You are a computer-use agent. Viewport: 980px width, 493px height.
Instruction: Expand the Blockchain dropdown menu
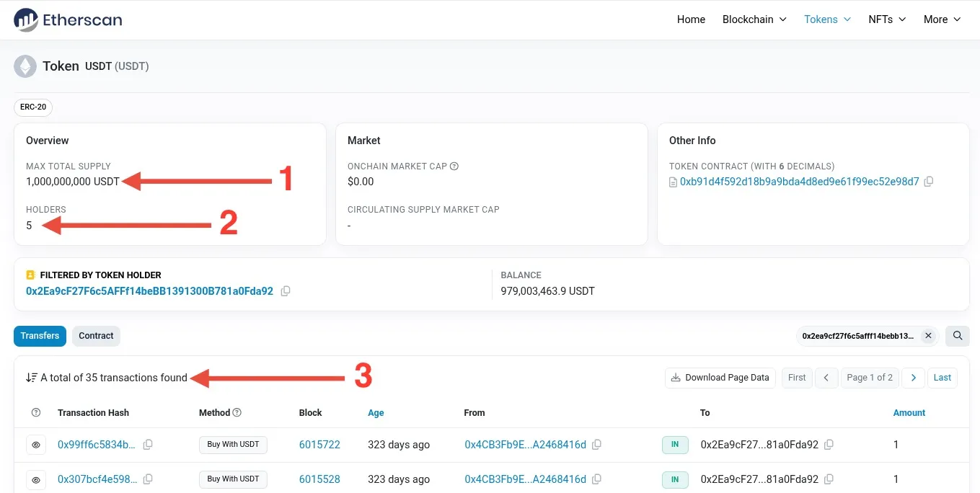point(754,19)
